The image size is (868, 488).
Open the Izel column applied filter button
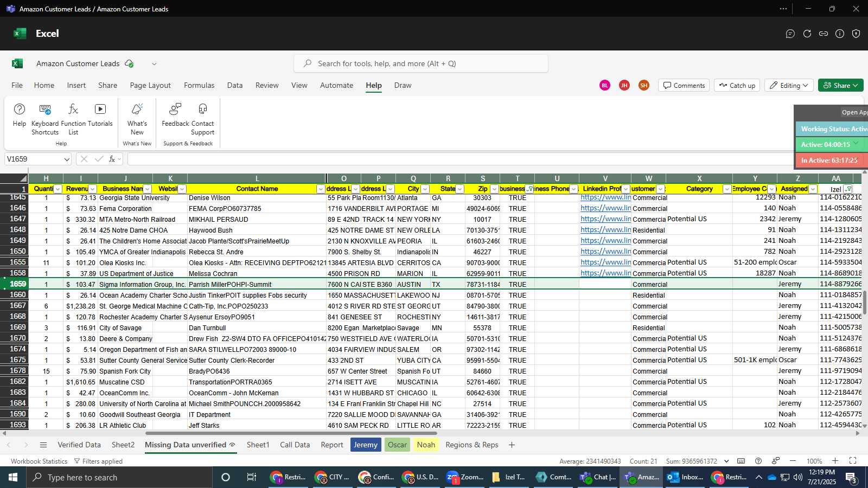pyautogui.click(x=848, y=189)
